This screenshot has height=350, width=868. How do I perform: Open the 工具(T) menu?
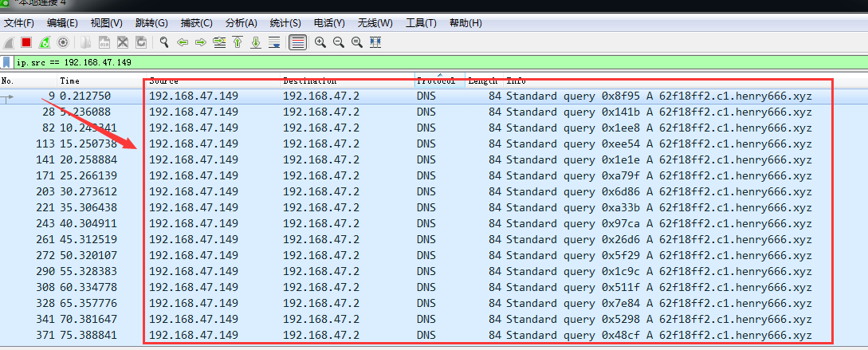click(422, 23)
